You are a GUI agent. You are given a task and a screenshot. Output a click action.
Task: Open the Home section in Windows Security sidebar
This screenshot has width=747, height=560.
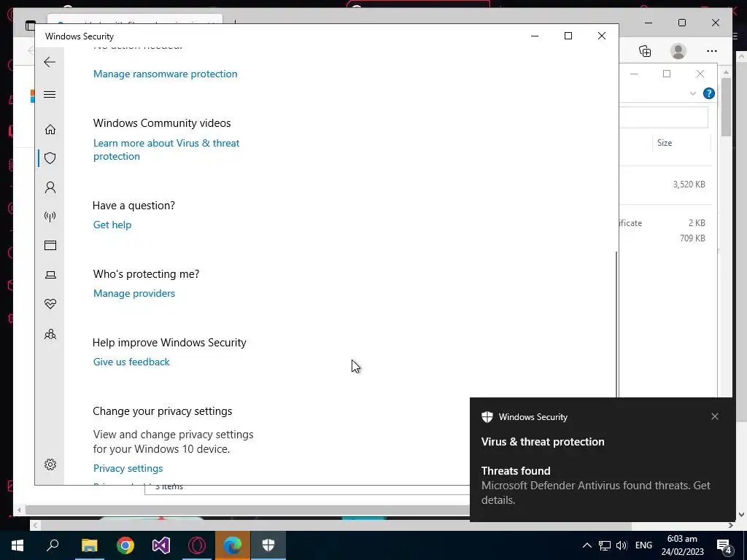50,130
